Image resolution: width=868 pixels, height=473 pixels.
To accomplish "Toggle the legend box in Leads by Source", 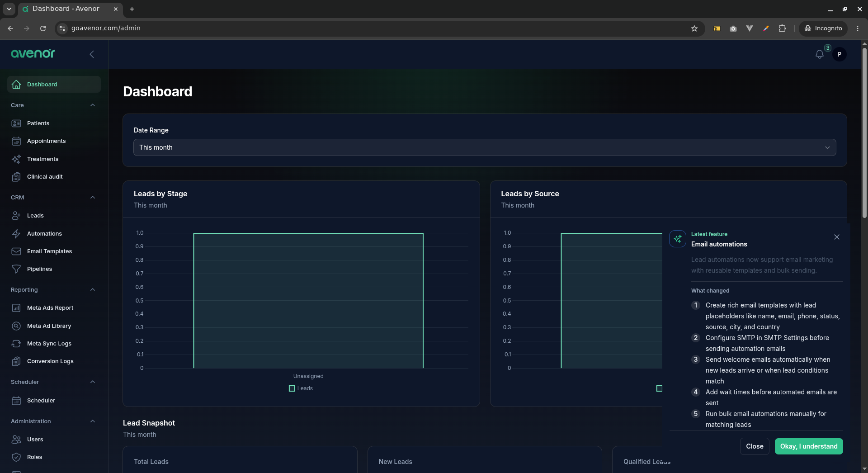I will (x=659, y=388).
